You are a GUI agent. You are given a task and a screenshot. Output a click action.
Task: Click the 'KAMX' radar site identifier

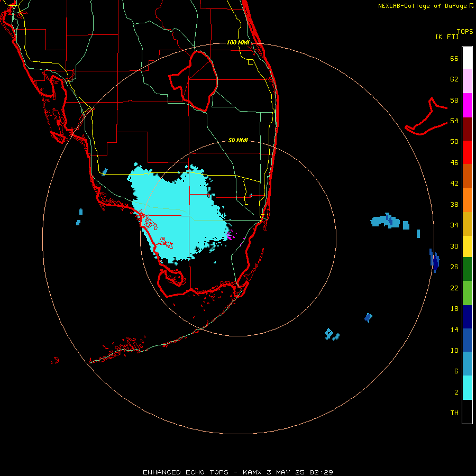pyautogui.click(x=253, y=472)
